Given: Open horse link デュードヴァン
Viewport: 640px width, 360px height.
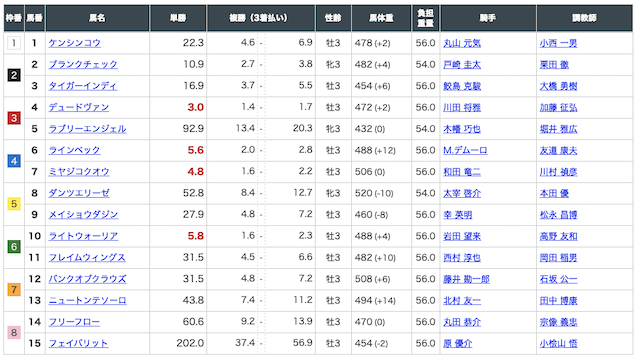Looking at the screenshot, I should pos(79,107).
